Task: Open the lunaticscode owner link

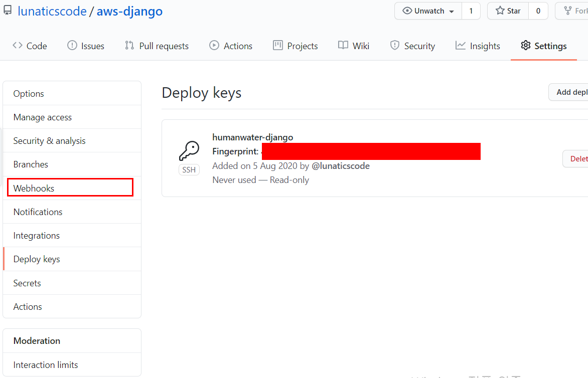Action: pyautogui.click(x=52, y=11)
